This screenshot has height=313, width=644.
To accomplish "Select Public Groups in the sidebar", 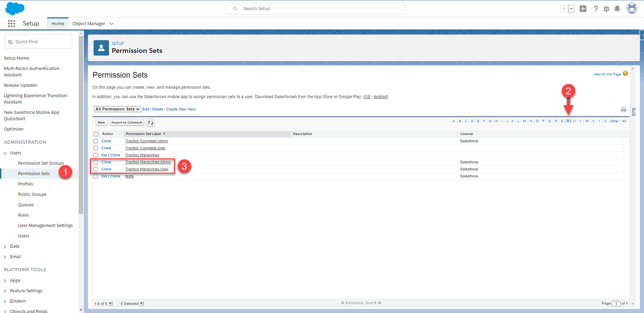I will click(32, 195).
